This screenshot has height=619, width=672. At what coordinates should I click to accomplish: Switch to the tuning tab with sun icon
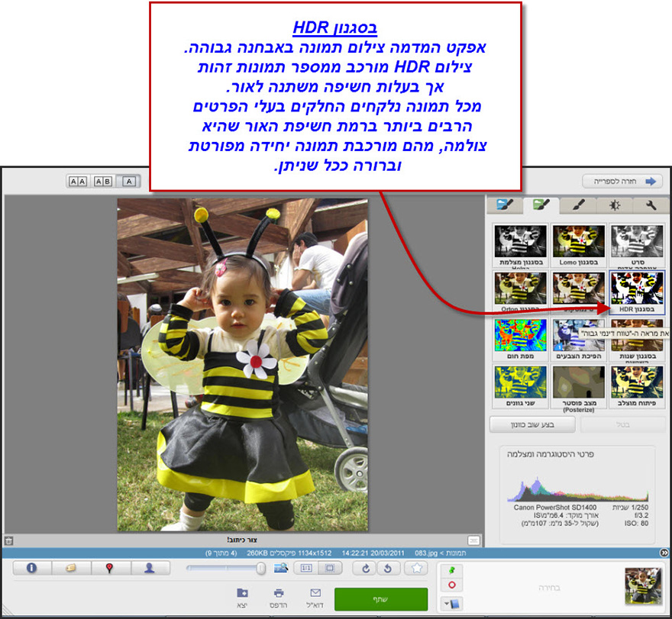point(615,206)
